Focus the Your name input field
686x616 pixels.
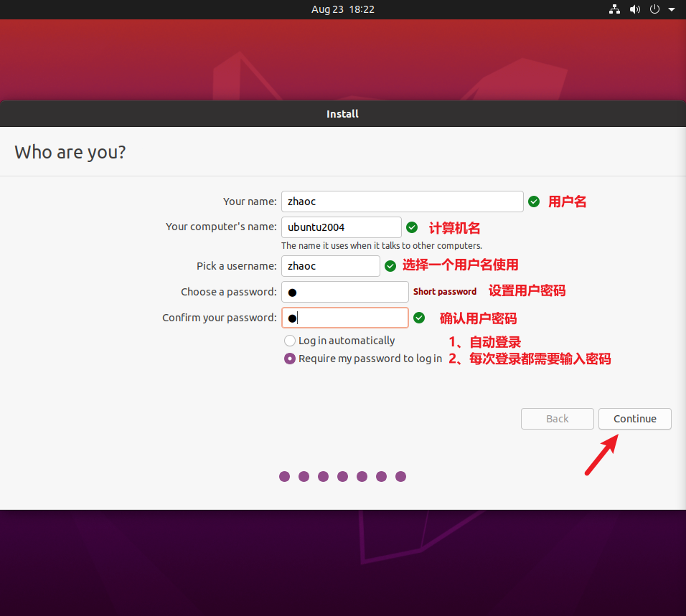(x=402, y=202)
